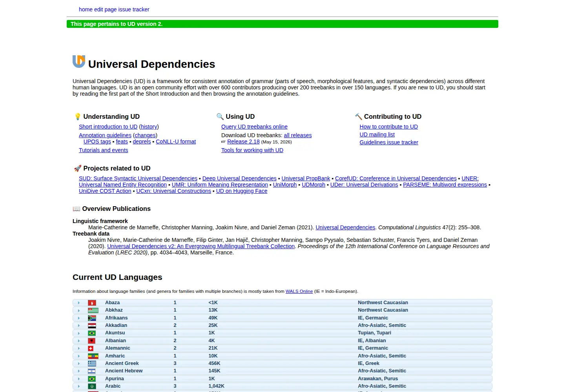Click the Amharic row flag icon
The width and height of the screenshot is (565, 392).
pos(93,356)
